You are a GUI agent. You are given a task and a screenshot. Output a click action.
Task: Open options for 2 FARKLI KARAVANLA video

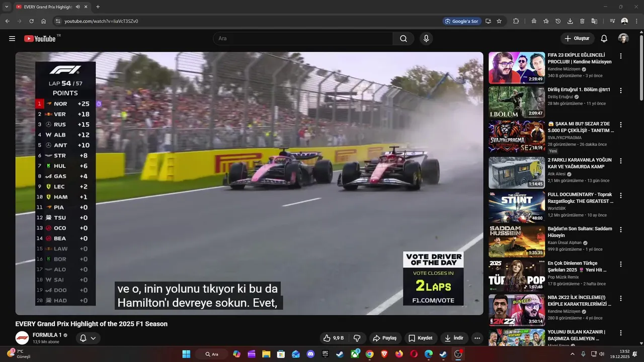click(620, 161)
